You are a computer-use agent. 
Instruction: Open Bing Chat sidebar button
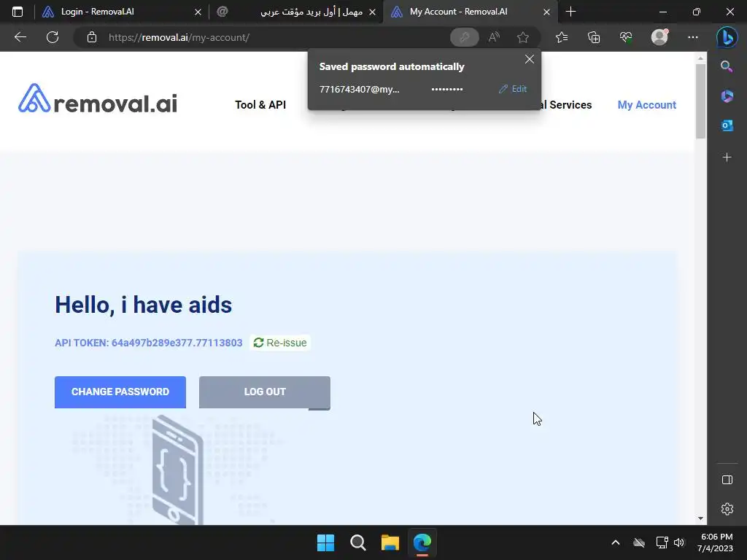tap(727, 37)
